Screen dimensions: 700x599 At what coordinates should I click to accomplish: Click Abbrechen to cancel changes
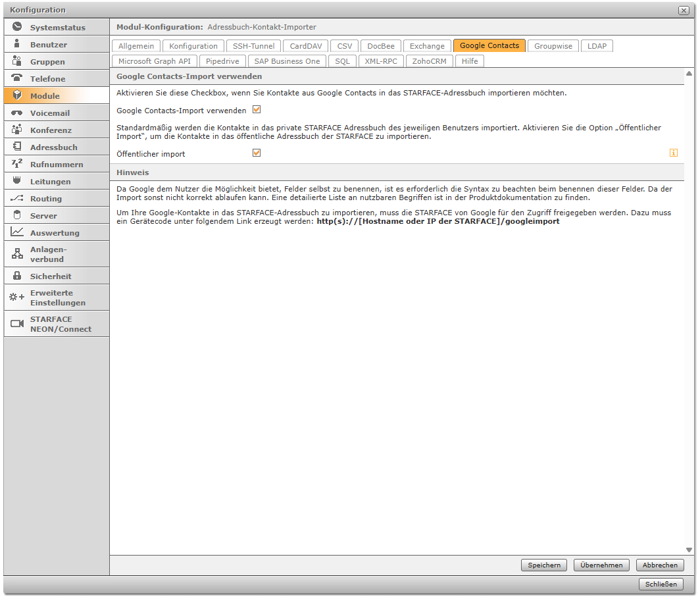[x=660, y=565]
